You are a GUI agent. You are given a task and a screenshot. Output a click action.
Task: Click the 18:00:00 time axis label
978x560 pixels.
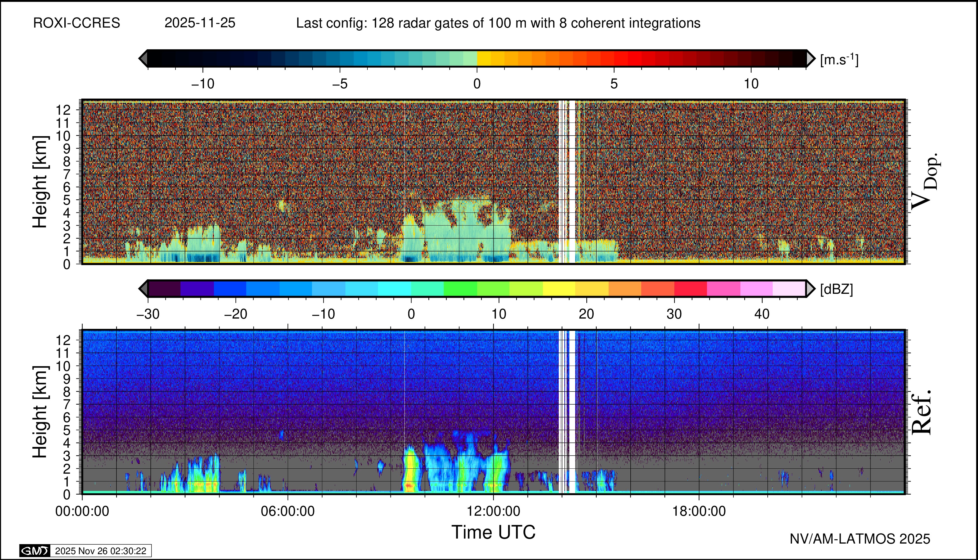(699, 511)
